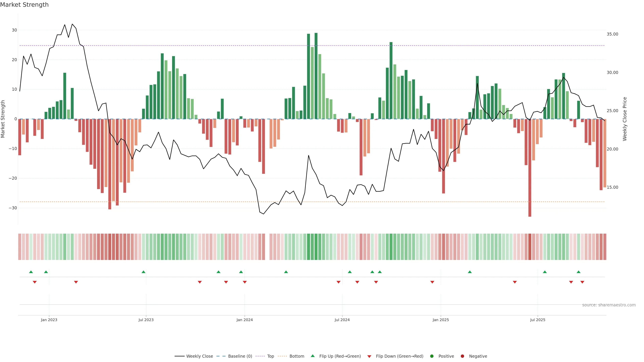Click the Jul 2025 x-axis label
This screenshot has height=362, width=644.
pos(538,320)
